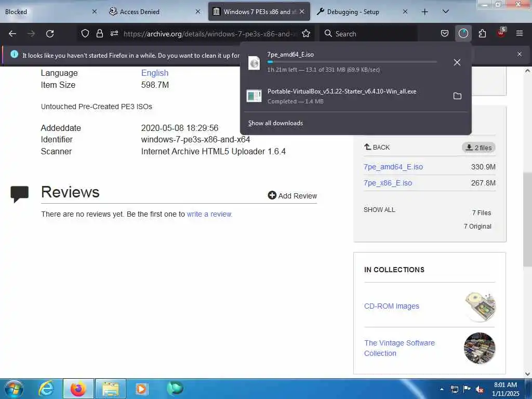Viewport: 532px width, 399px height.
Task: Open the 7pe_amd64_E.iso download entry
Action: pyautogui.click(x=345, y=62)
